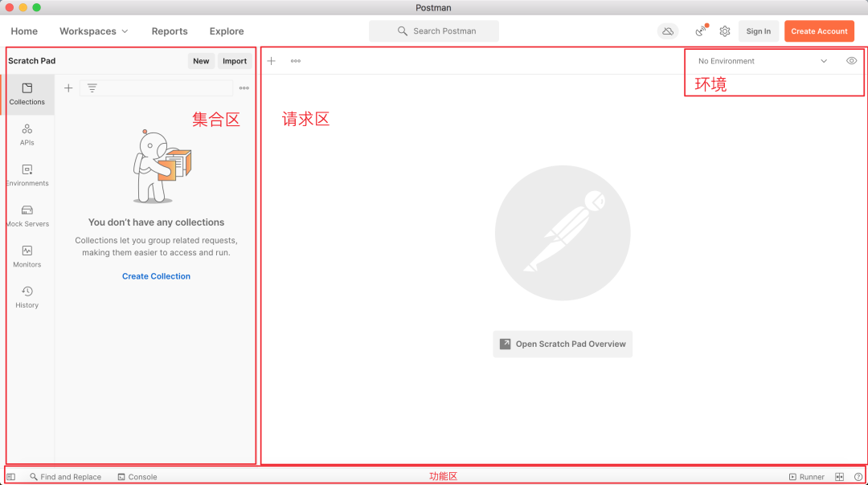Add a new collection with plus icon

pyautogui.click(x=68, y=88)
